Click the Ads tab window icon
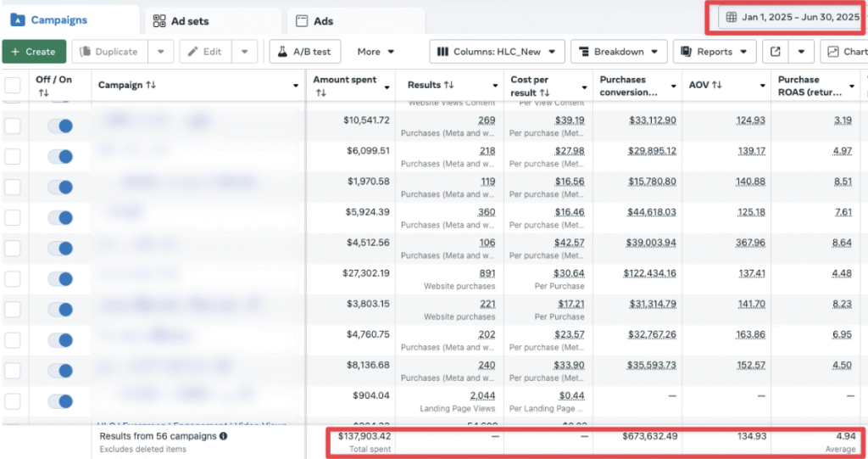868x459 pixels. pyautogui.click(x=302, y=21)
